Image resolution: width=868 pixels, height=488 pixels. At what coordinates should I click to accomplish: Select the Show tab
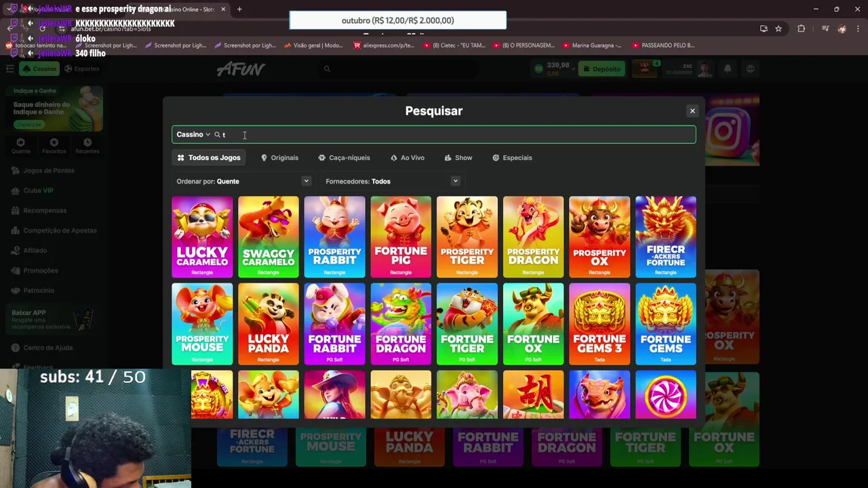pyautogui.click(x=458, y=157)
